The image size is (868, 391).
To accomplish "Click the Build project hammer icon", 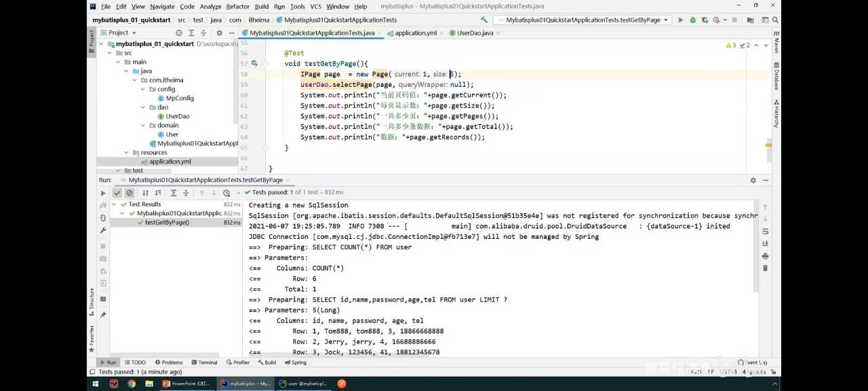I will tap(484, 20).
